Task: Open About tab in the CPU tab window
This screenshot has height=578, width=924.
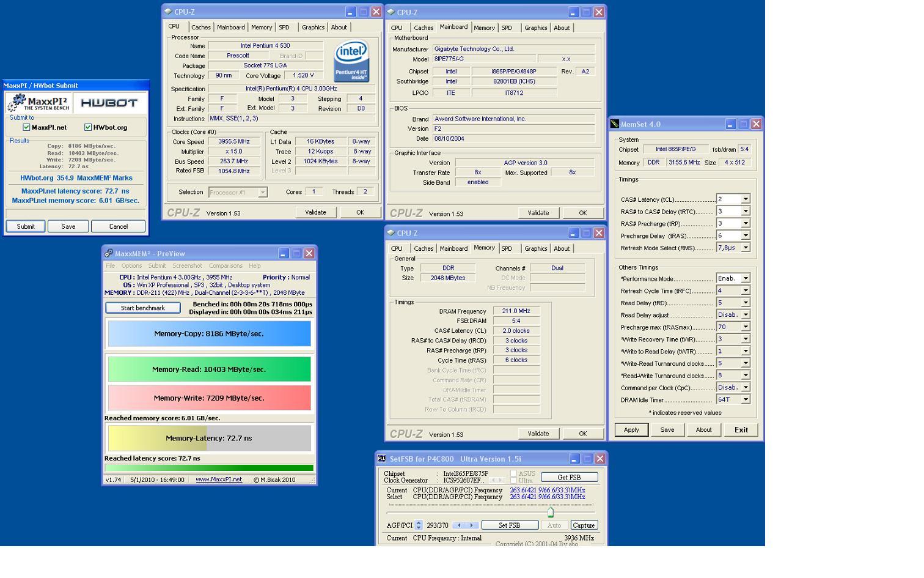Action: click(339, 28)
